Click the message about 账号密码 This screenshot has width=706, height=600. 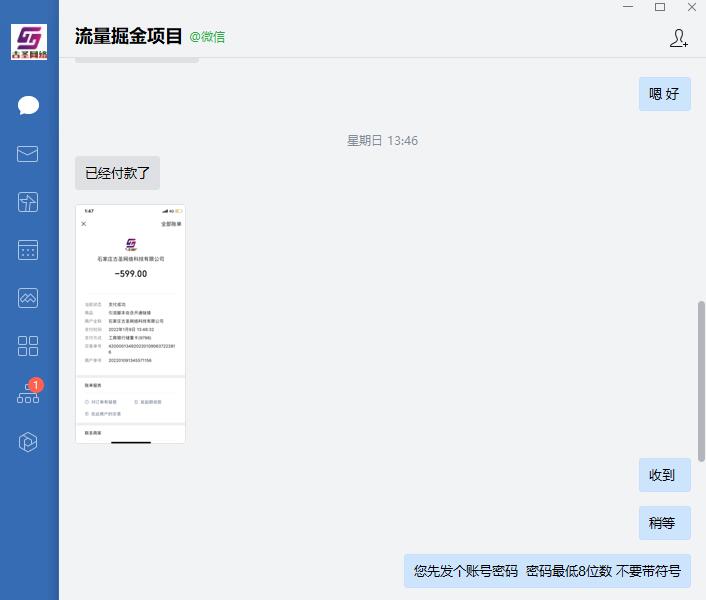[x=547, y=572]
